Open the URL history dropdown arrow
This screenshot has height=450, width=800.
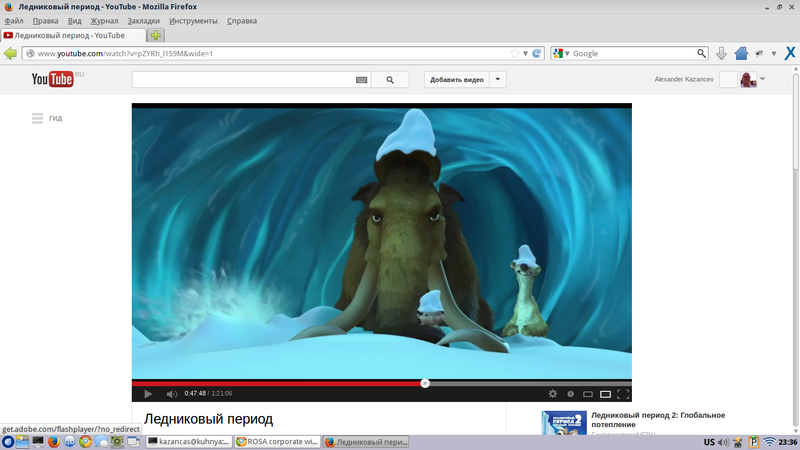click(526, 54)
